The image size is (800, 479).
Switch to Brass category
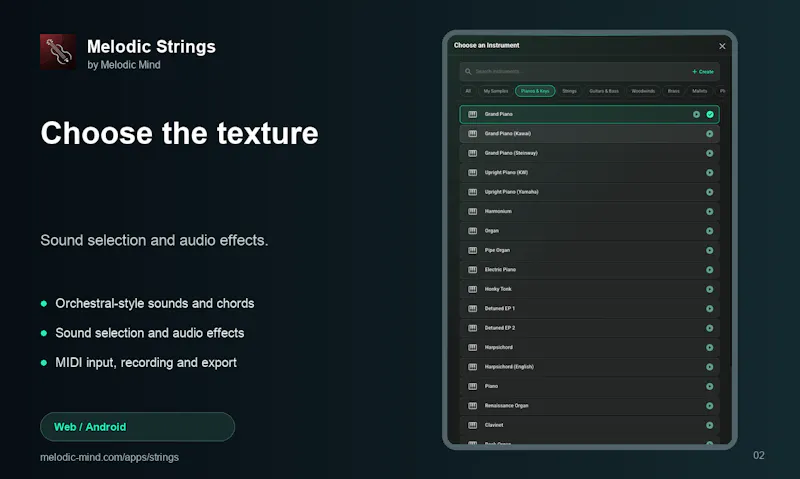tap(673, 91)
